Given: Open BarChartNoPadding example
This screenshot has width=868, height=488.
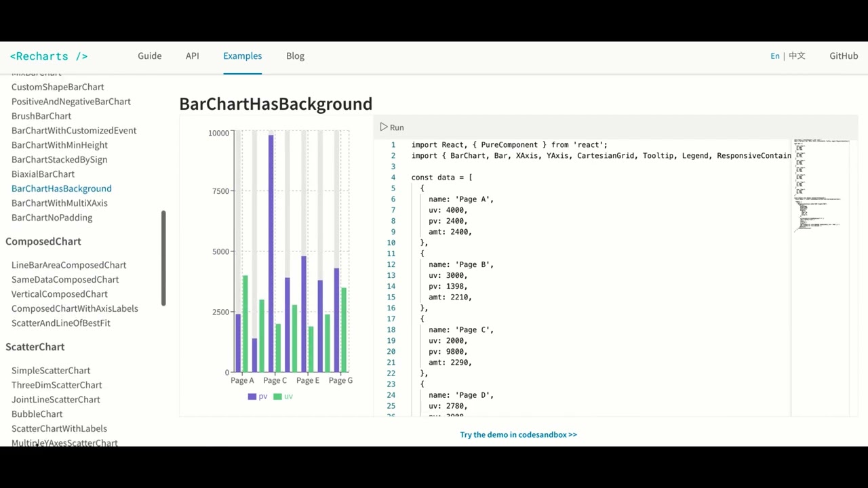Looking at the screenshot, I should (52, 218).
